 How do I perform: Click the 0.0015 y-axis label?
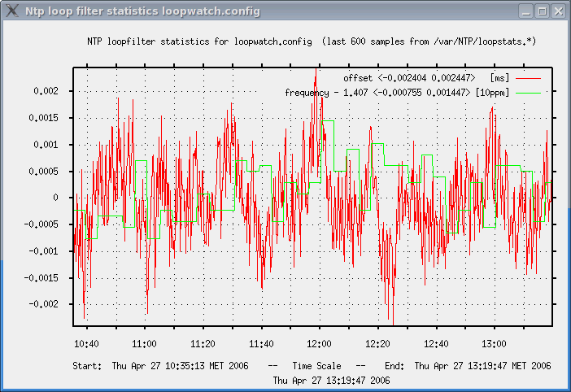point(43,118)
